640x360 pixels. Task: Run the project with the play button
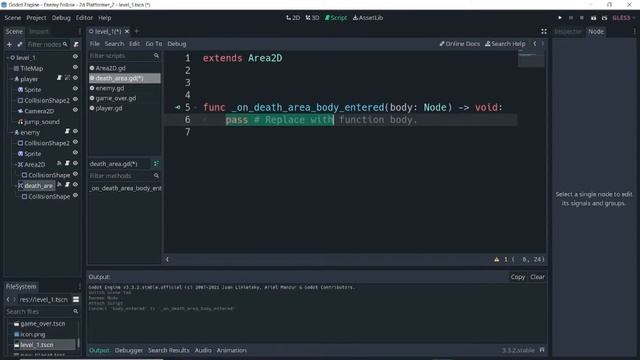[560, 18]
